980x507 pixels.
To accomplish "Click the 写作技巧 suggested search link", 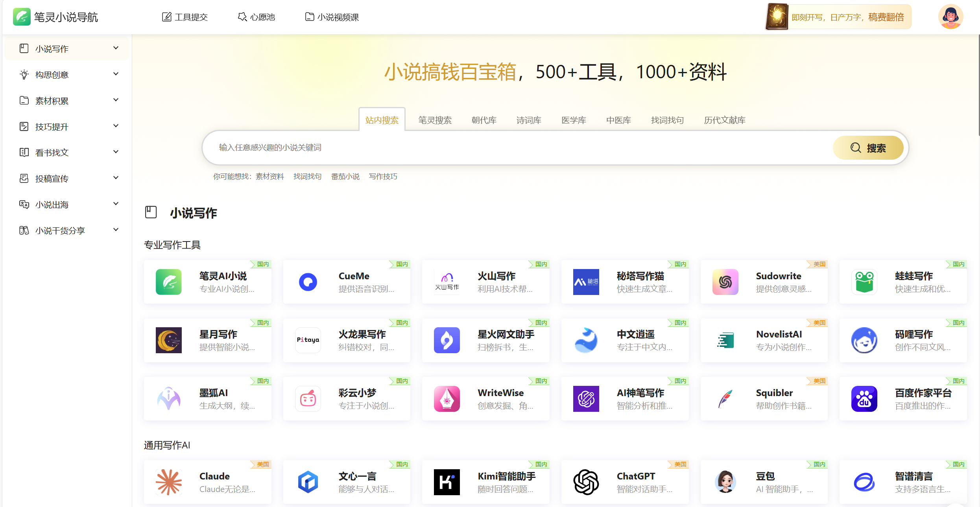I will [x=383, y=176].
